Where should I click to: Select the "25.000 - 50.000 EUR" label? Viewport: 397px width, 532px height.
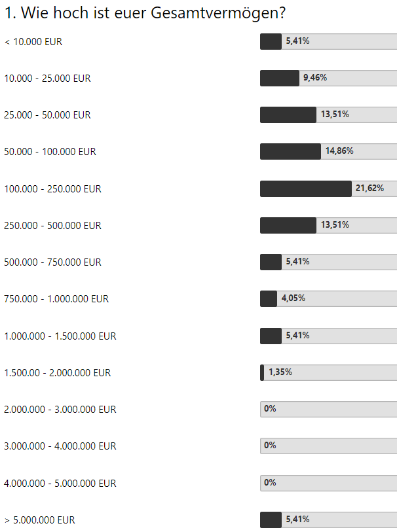(47, 115)
